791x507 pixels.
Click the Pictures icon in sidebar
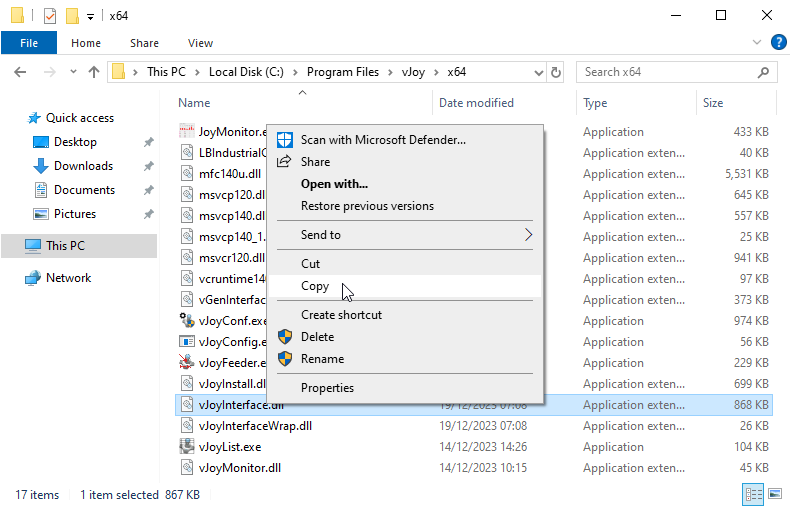[41, 214]
